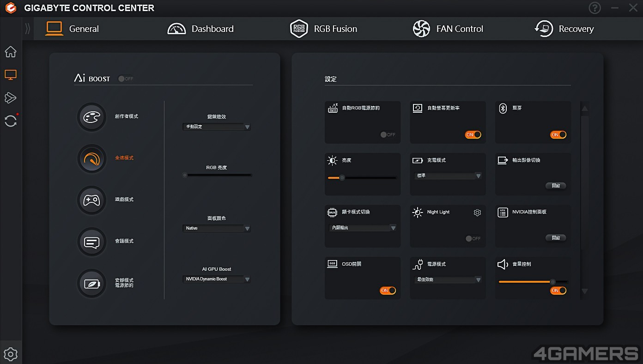Image resolution: width=643 pixels, height=364 pixels.
Task: Click the GPU mode switch chip icon
Action: [x=333, y=212]
